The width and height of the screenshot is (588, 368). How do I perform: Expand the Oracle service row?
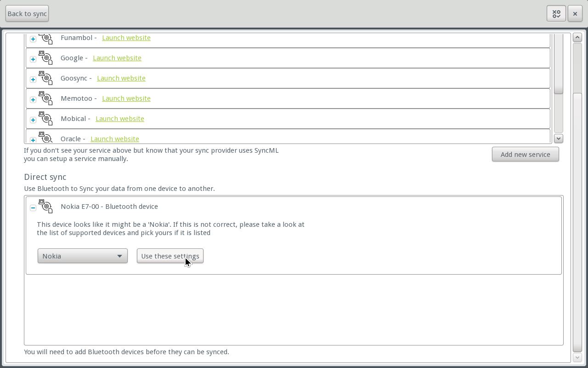tap(33, 140)
